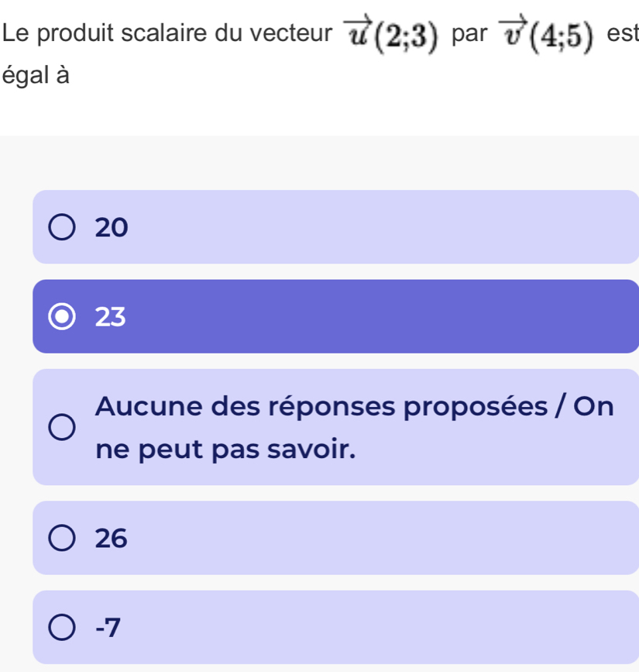The height and width of the screenshot is (672, 639).
Task: Click the '-7' answer label text
Action: (x=108, y=626)
